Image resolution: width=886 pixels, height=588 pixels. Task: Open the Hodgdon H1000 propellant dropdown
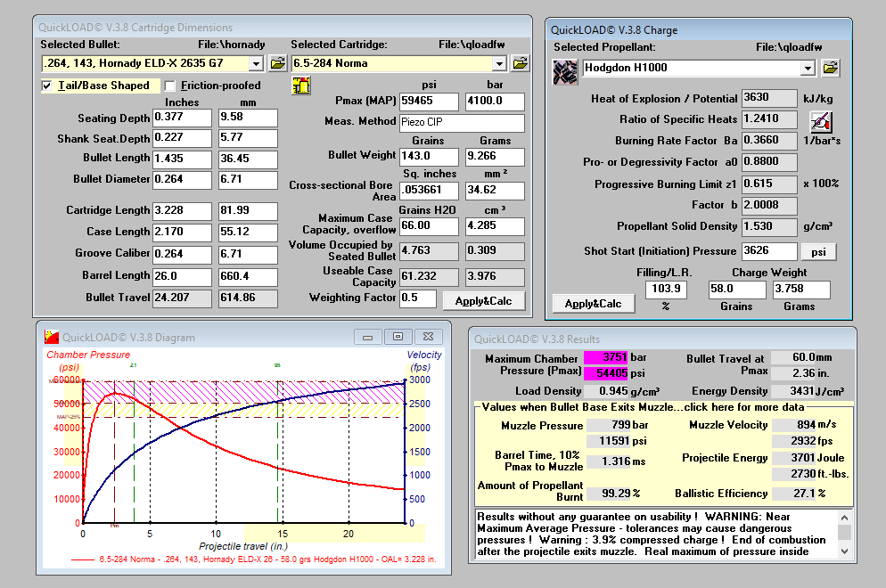808,69
